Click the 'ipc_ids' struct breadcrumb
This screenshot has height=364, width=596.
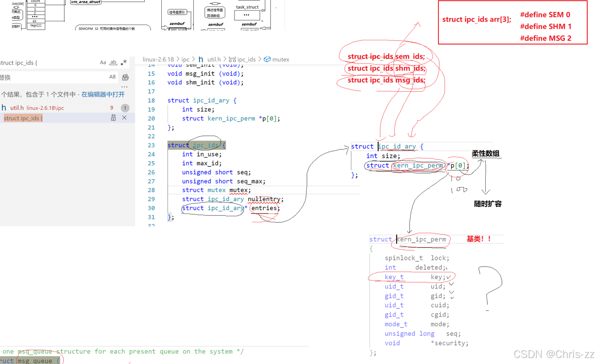tap(246, 59)
